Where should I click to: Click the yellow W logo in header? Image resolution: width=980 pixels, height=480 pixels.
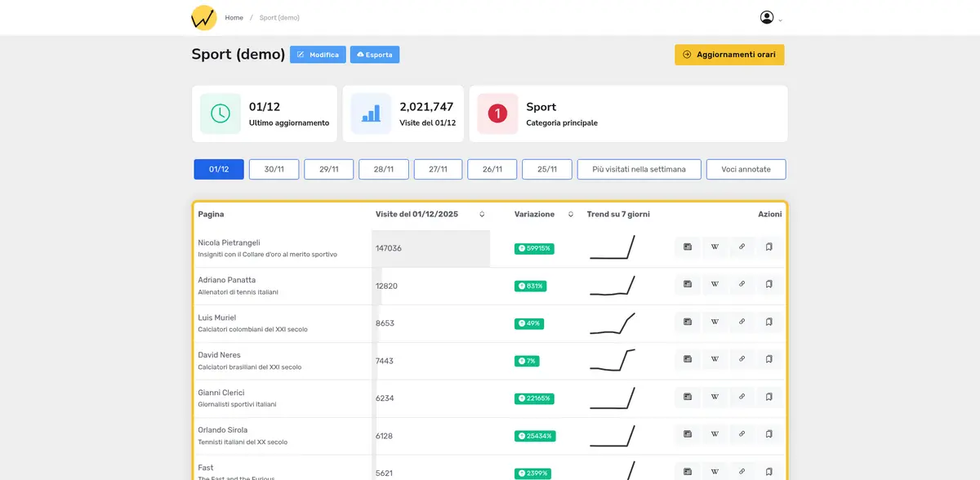click(203, 17)
